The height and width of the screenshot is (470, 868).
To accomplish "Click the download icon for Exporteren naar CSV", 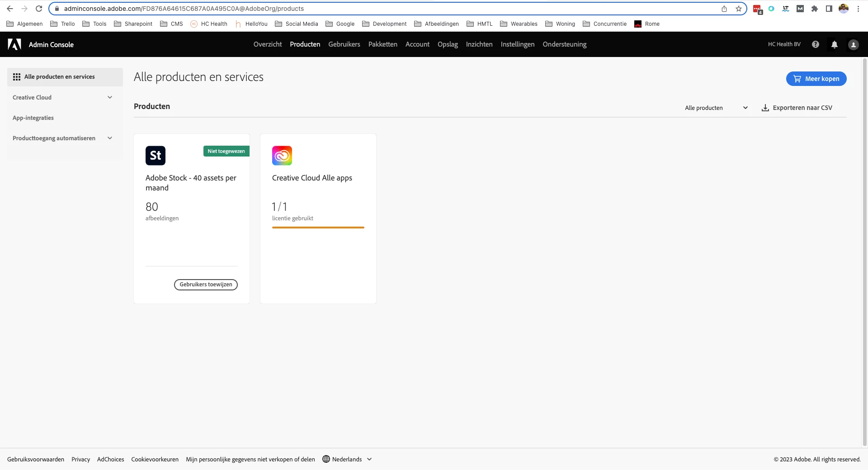I will (765, 108).
